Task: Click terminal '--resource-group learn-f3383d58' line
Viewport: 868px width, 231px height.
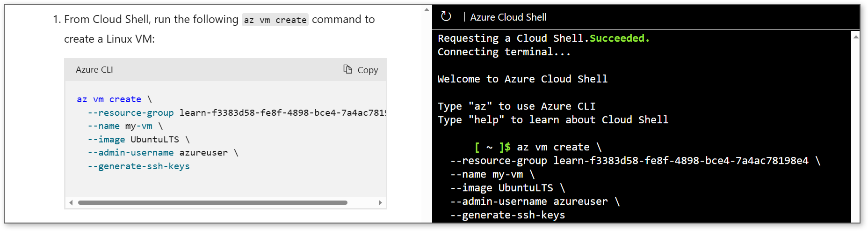Action: [635, 161]
